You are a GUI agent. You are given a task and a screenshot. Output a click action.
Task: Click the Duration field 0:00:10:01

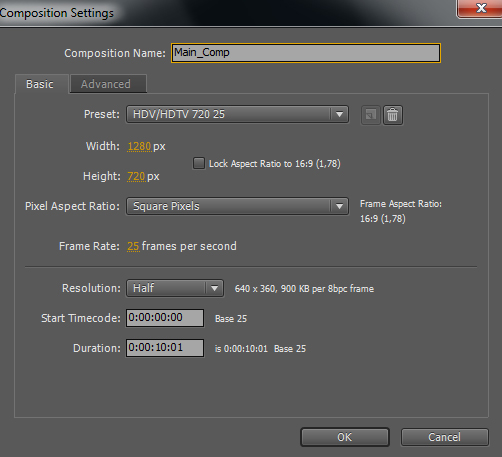(x=165, y=348)
